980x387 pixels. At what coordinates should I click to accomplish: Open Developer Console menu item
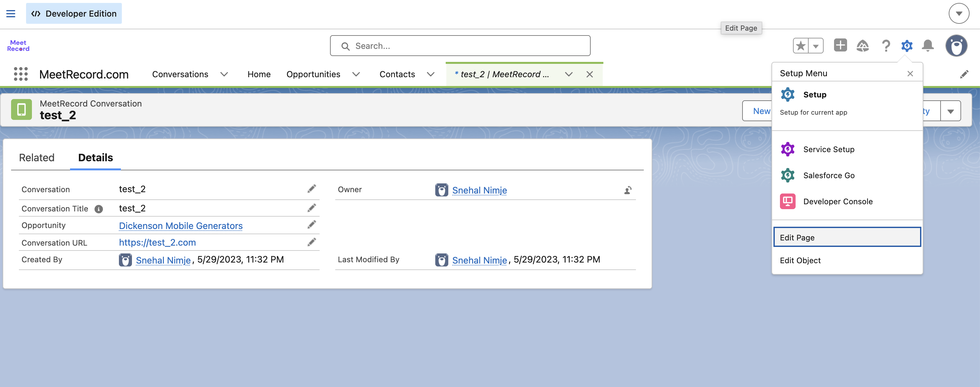coord(847,201)
